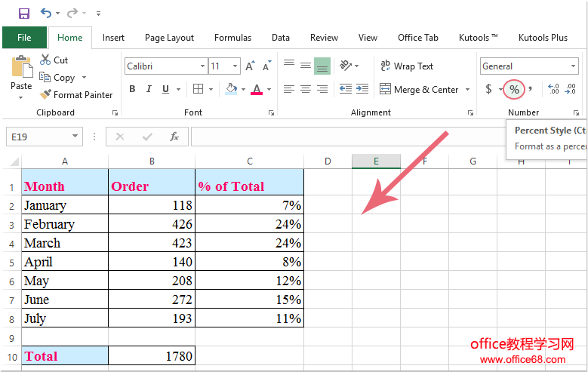Click the Increase Indent icon
Image resolution: width=588 pixels, height=372 pixels.
coord(363,89)
